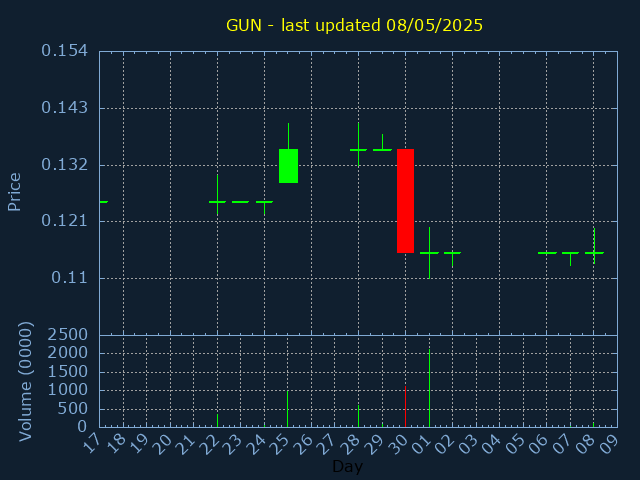Image resolution: width=640 pixels, height=480 pixels.
Task: Click the 0.121 price axis label
Action: 64,221
